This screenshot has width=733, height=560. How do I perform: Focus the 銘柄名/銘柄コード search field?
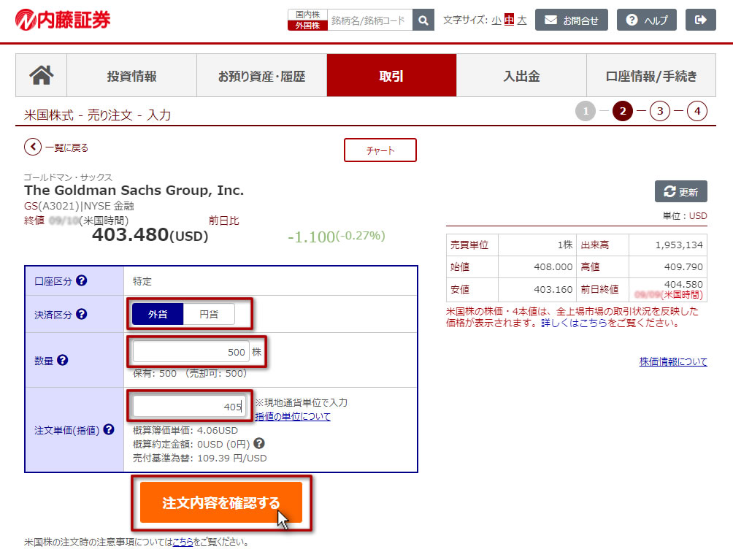pos(369,20)
